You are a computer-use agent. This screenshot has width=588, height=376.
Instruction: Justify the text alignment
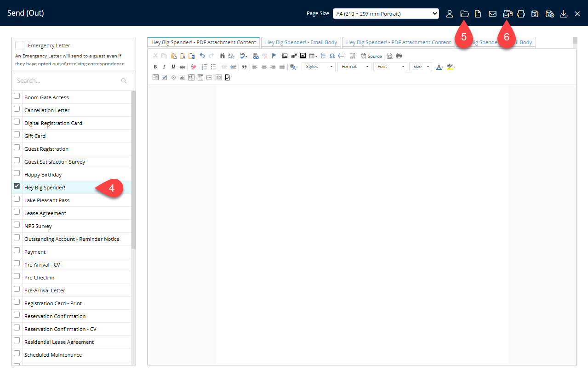(282, 67)
